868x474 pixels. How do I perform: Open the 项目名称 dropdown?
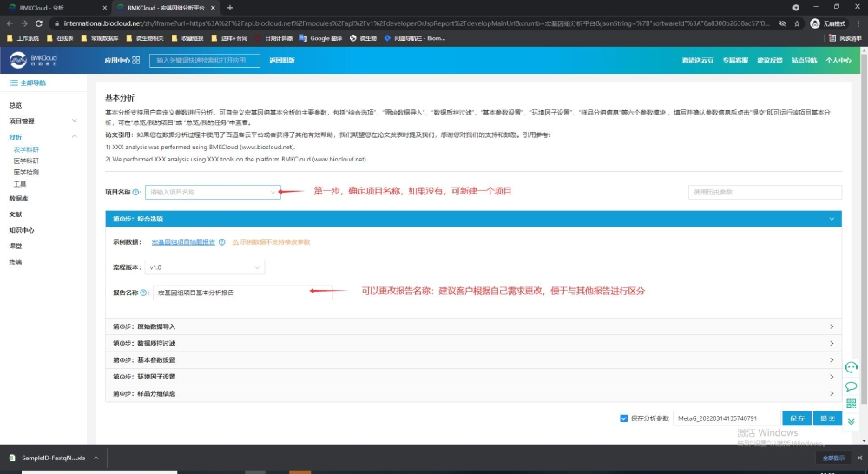click(x=214, y=192)
